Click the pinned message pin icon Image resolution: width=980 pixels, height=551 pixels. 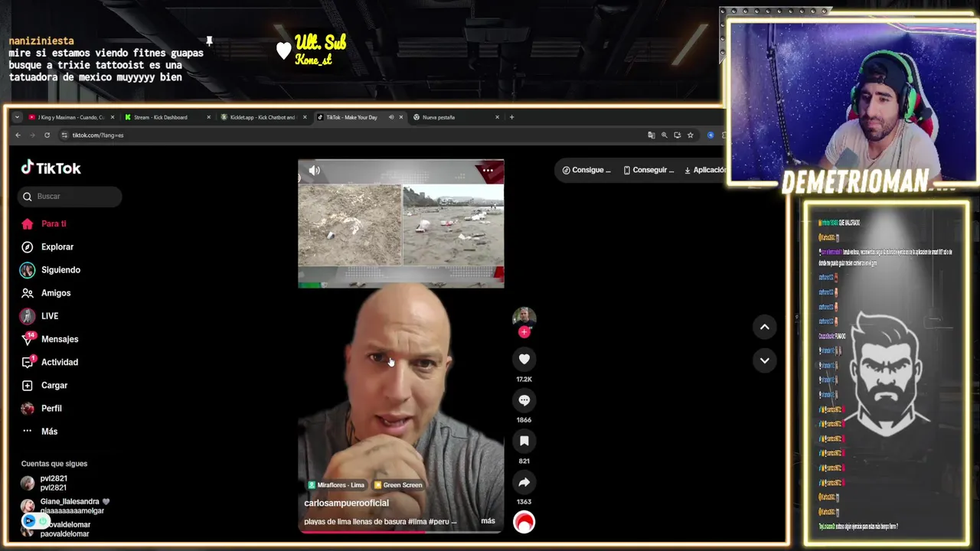pyautogui.click(x=209, y=41)
